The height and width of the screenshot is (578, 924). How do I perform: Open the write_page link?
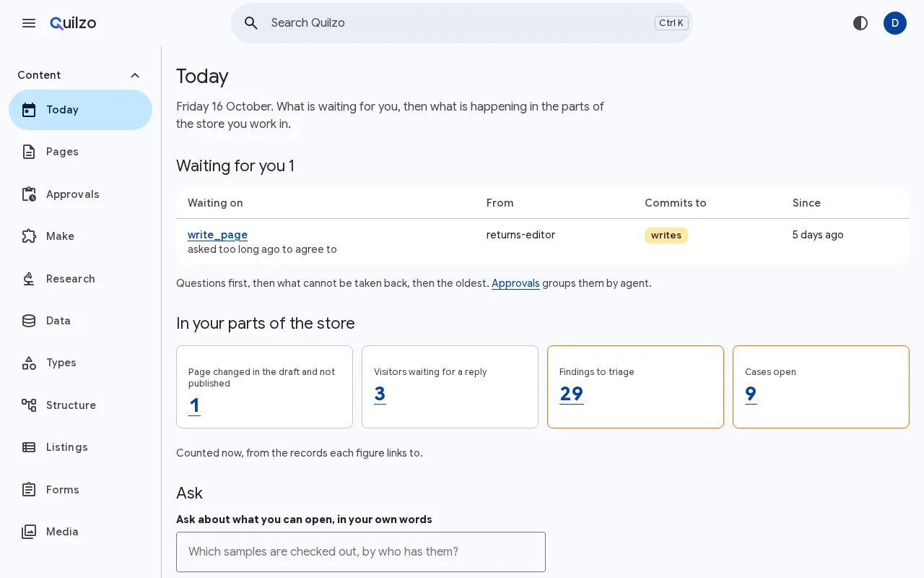point(217,235)
